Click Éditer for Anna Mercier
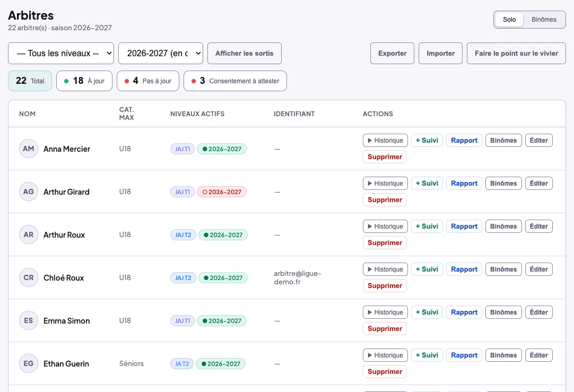The image size is (574, 392). pyautogui.click(x=538, y=140)
